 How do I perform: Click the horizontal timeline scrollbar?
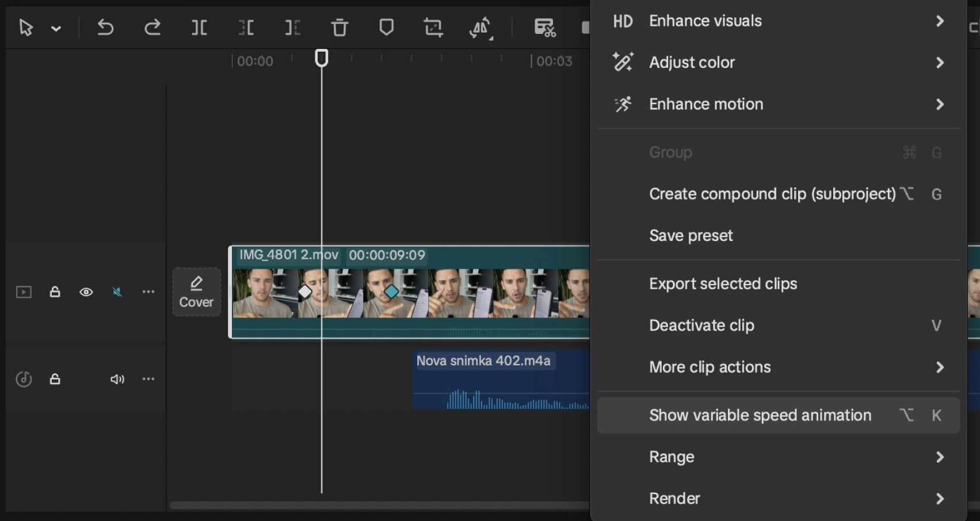pyautogui.click(x=380, y=505)
